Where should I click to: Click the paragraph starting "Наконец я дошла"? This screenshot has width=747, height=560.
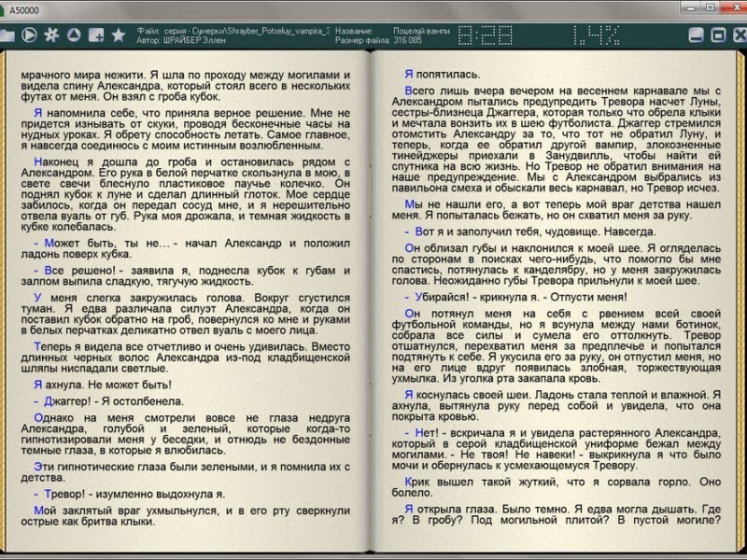pos(185,194)
